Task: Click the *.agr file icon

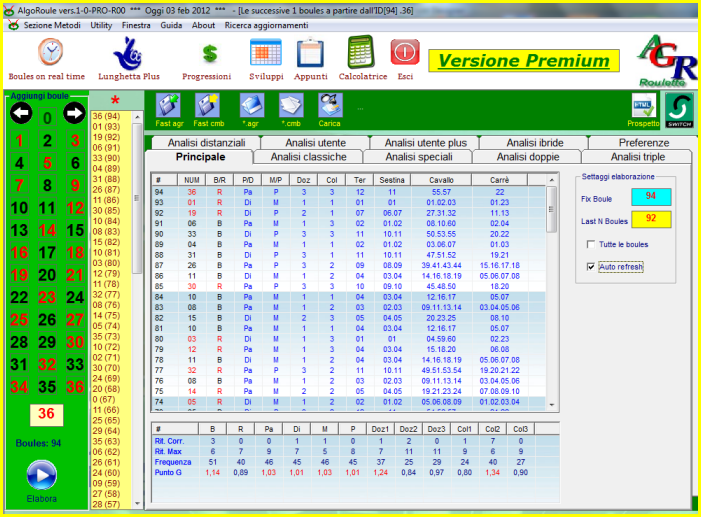Action: pyautogui.click(x=252, y=106)
